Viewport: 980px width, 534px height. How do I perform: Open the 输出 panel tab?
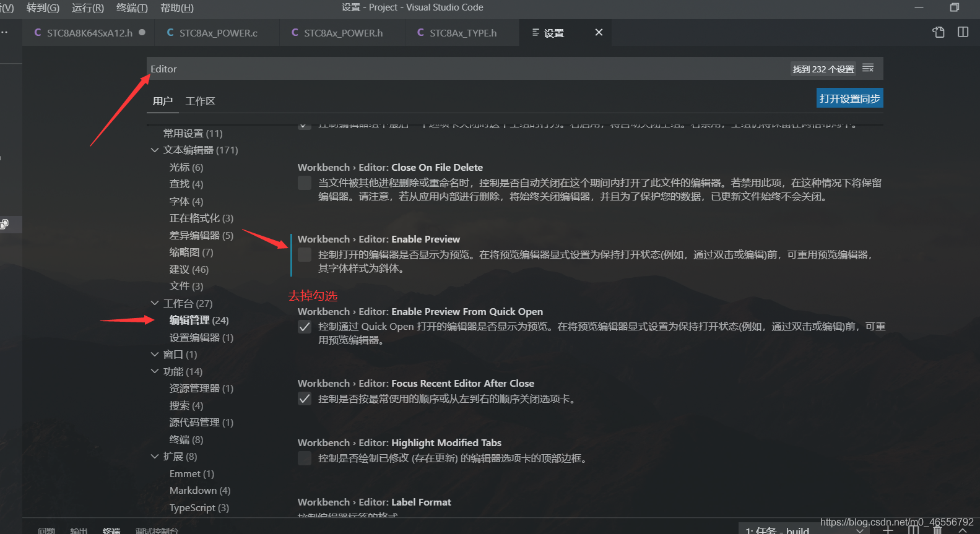tap(79, 530)
